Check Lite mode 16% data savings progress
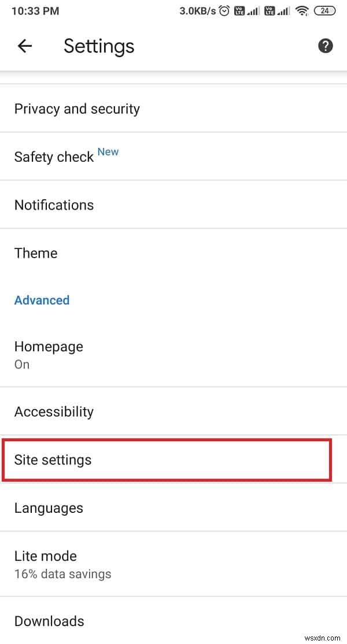Viewport: 347px width, 644px height. (x=62, y=574)
